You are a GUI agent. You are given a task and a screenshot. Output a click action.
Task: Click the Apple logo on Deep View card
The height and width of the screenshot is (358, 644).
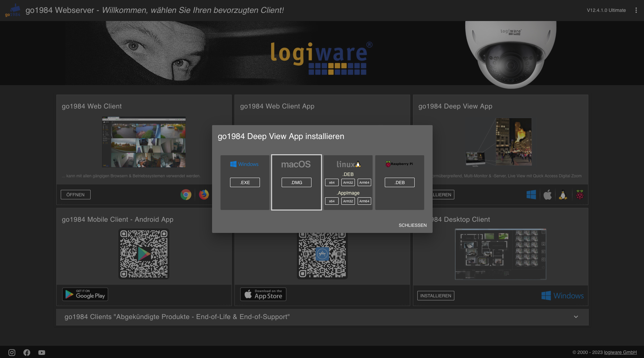tap(547, 195)
